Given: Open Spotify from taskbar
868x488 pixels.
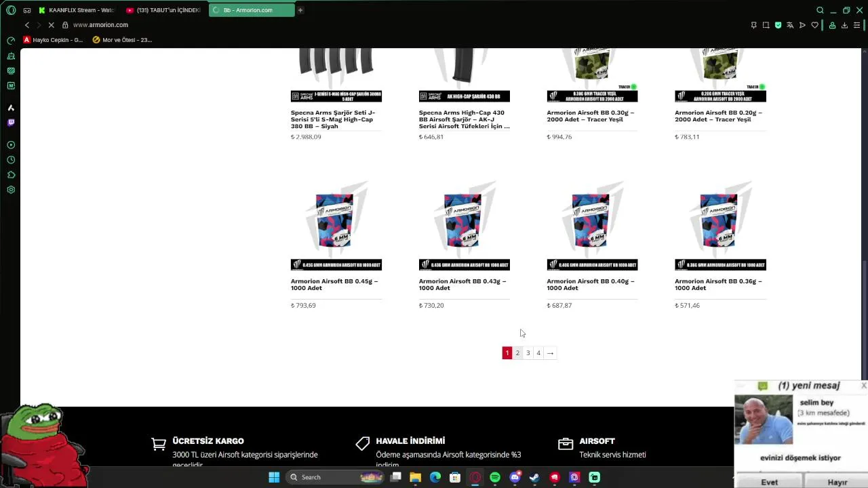Looking at the screenshot, I should [495, 477].
